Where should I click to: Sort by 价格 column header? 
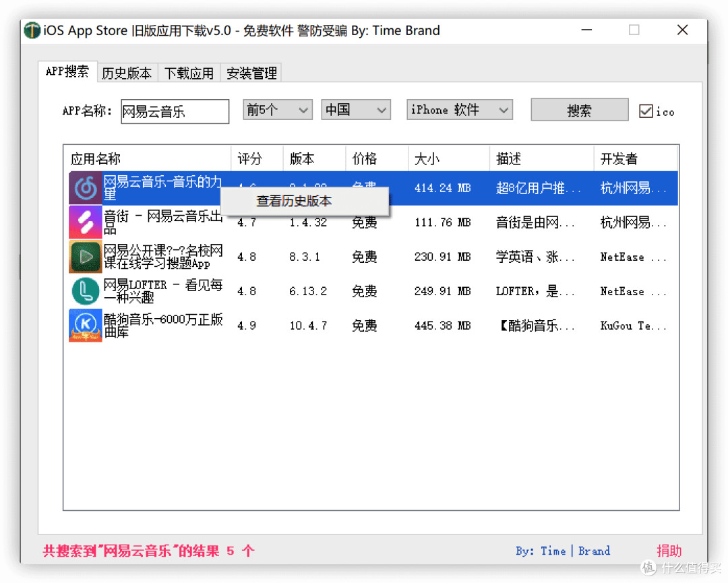(x=377, y=159)
